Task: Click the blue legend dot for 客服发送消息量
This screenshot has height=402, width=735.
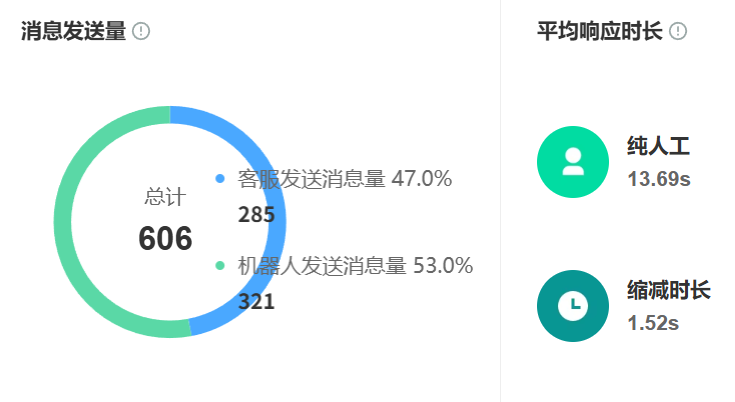Action: (220, 179)
